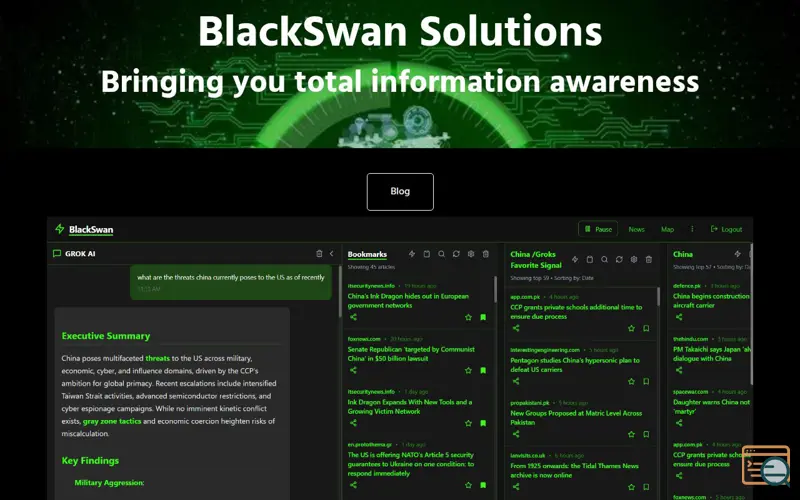Share the NATO's Article 5 security article
800x500 pixels.
pos(353,485)
